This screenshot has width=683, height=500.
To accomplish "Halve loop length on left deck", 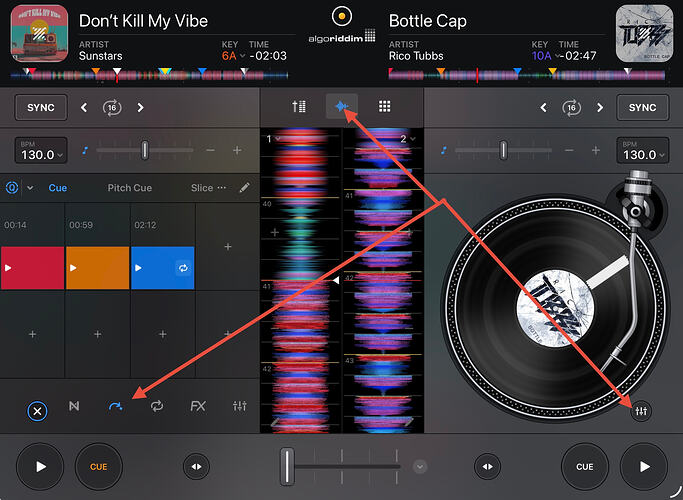I will 84,108.
